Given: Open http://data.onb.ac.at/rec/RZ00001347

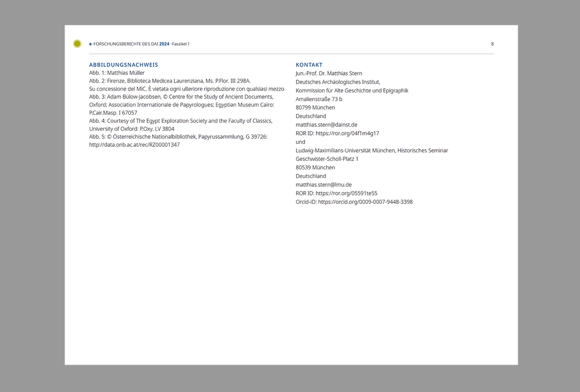Looking at the screenshot, I should [x=134, y=144].
